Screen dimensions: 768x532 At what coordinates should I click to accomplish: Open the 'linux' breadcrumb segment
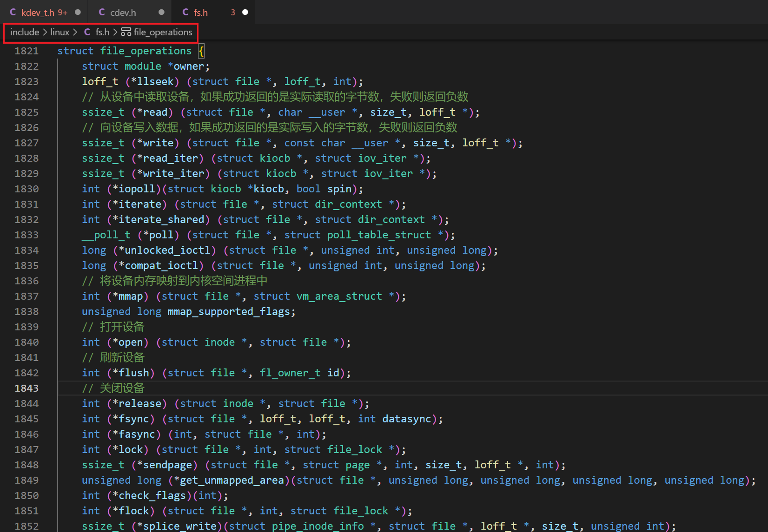pos(60,33)
